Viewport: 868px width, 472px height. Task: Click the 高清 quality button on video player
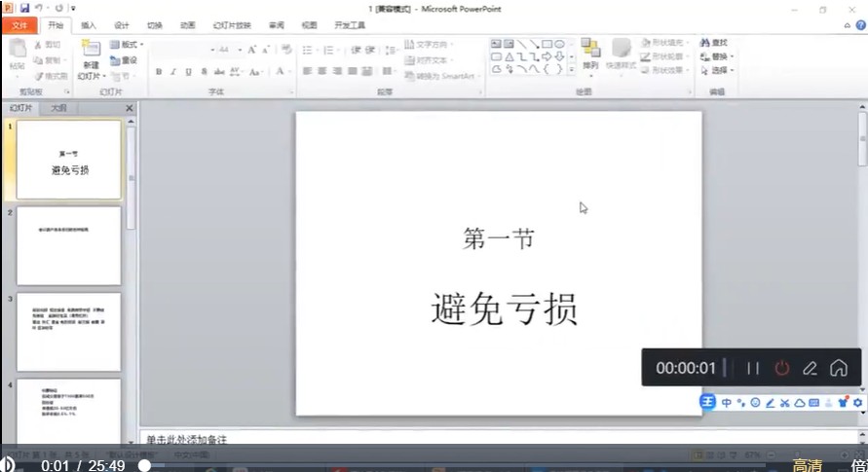point(807,465)
